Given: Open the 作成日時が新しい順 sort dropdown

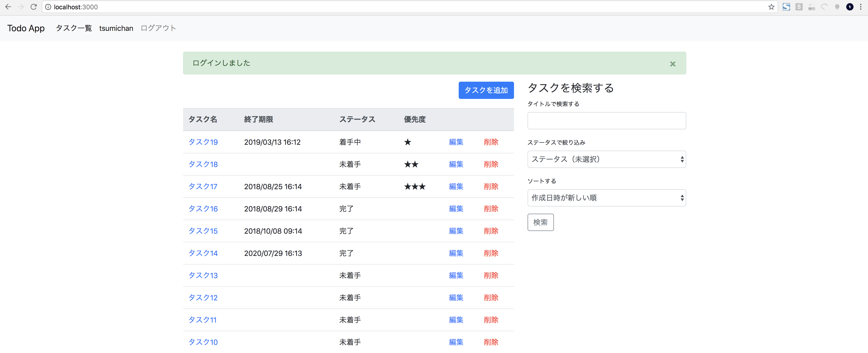Looking at the screenshot, I should pos(606,198).
